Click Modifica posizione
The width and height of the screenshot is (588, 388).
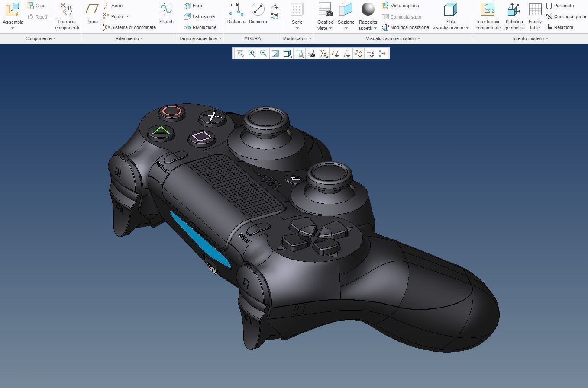405,27
